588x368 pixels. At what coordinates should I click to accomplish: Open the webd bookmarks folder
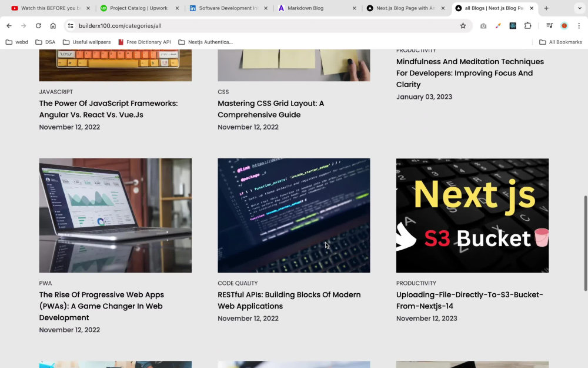click(x=17, y=42)
